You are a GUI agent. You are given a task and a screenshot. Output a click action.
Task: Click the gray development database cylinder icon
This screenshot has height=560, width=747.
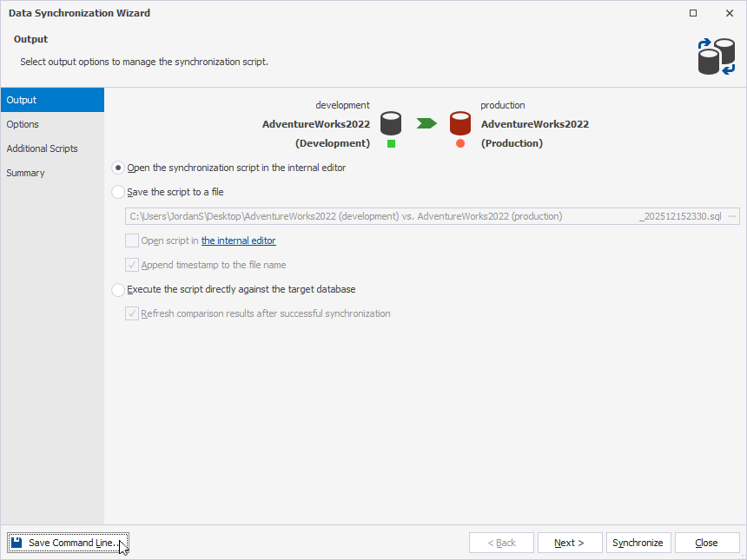tap(391, 124)
